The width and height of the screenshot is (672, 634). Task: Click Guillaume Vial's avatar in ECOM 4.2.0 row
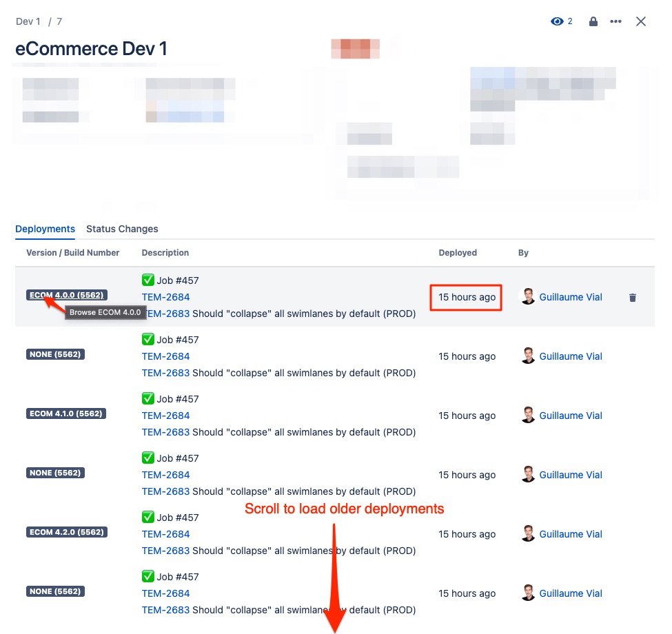(527, 533)
